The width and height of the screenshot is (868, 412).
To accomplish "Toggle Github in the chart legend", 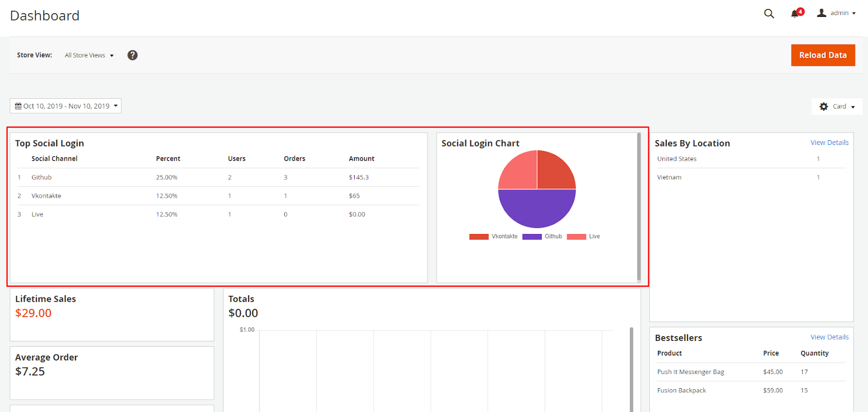I will (542, 237).
